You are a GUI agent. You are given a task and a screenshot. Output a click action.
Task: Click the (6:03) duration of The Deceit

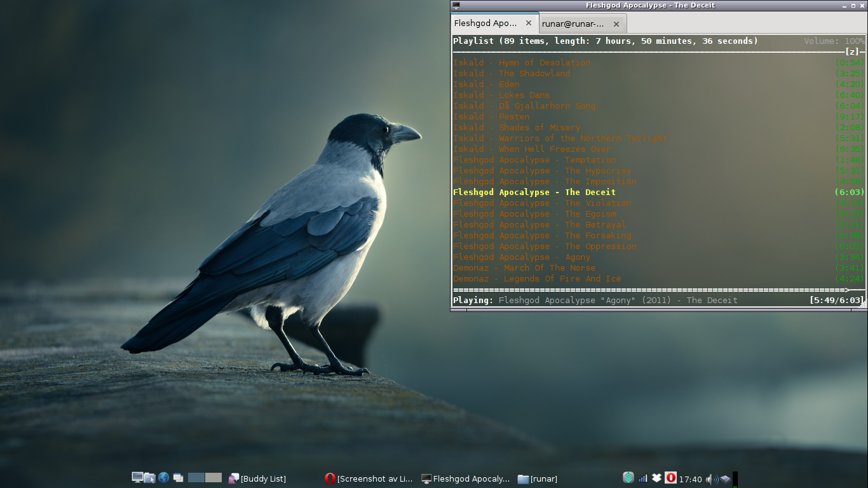tap(850, 192)
